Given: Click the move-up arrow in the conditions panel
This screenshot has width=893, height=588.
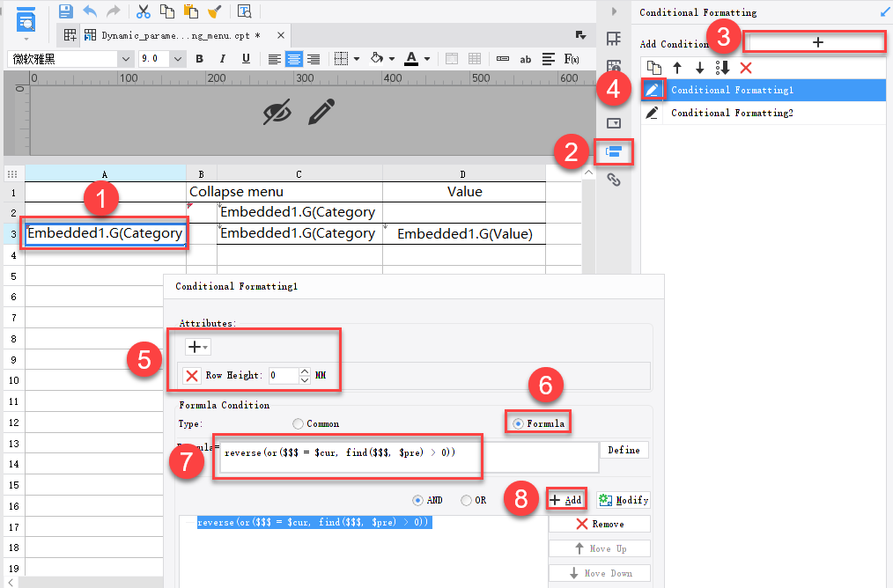Looking at the screenshot, I should [676, 68].
